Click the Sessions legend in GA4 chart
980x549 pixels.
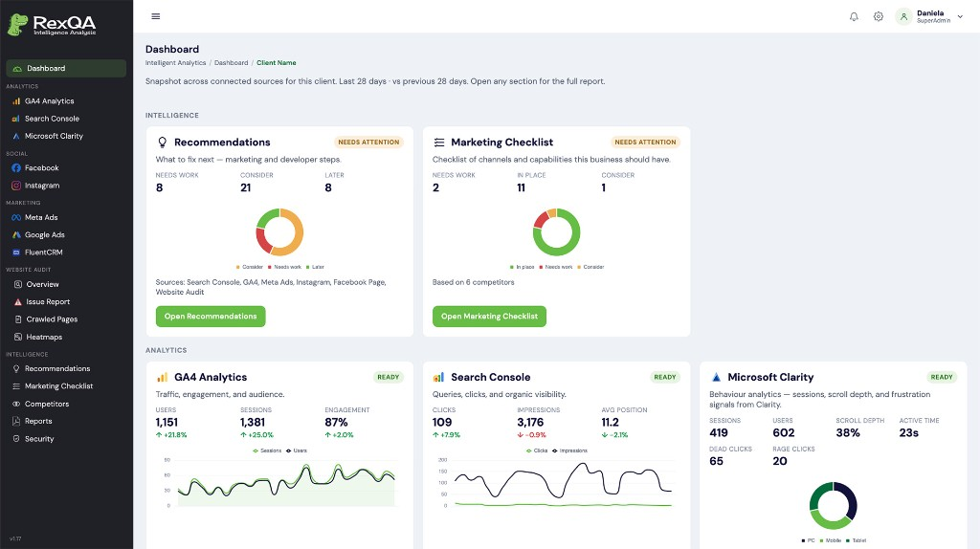(x=267, y=450)
